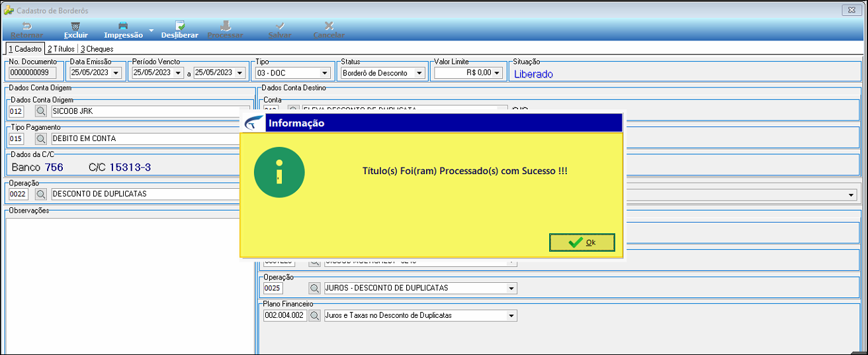868x355 pixels.
Task: Switch to the 2 Títulos tab
Action: 61,49
